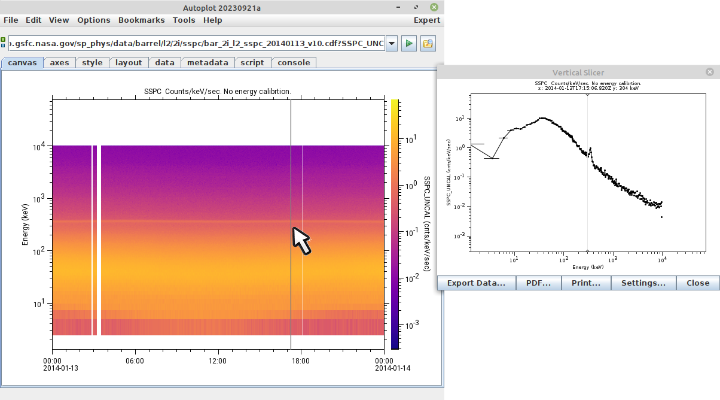This screenshot has height=400, width=720.
Task: Click the Vertical Slicer title bar
Action: pyautogui.click(x=578, y=72)
